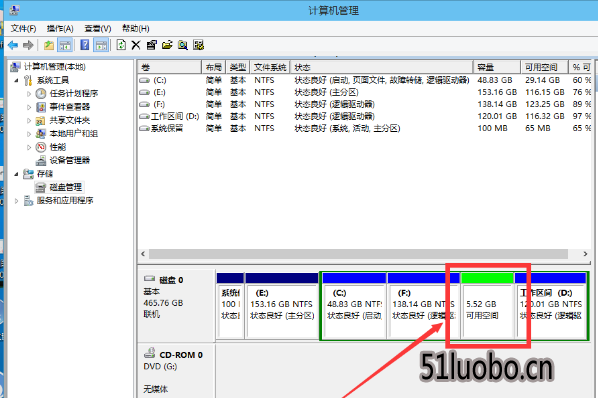This screenshot has width=598, height=398.
Task: Select the (C:) 48.83 GB partition block
Action: (354, 305)
